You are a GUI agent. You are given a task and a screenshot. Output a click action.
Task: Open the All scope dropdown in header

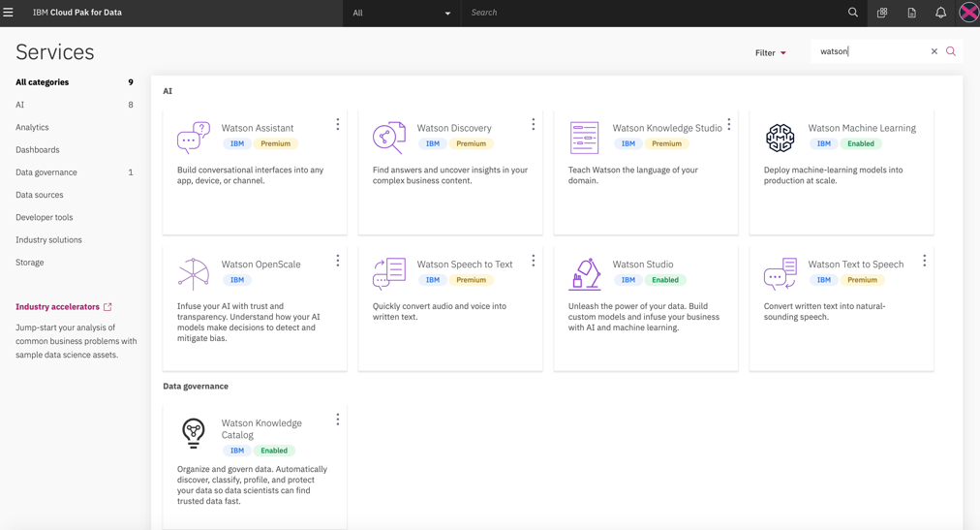click(x=402, y=14)
